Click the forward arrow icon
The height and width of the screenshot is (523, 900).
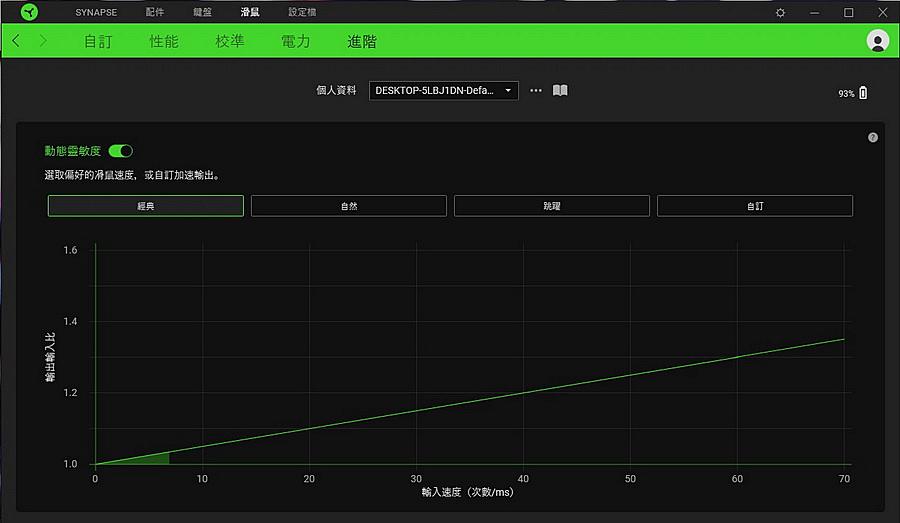pyautogui.click(x=43, y=41)
